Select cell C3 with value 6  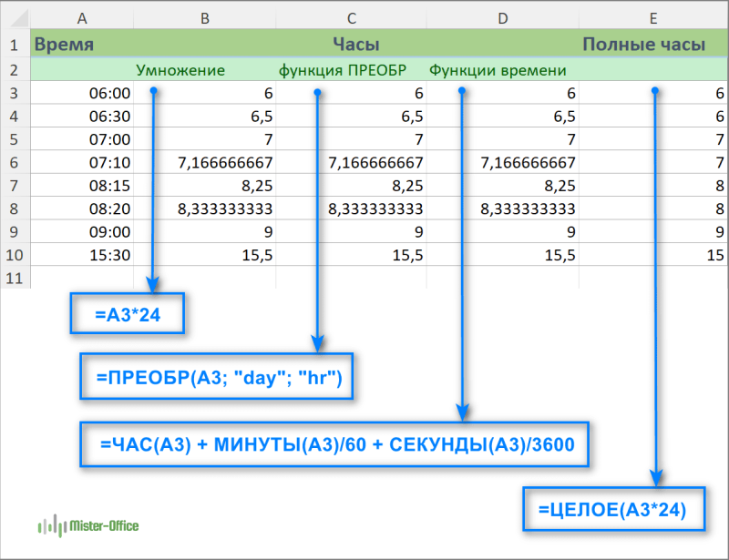click(x=352, y=93)
